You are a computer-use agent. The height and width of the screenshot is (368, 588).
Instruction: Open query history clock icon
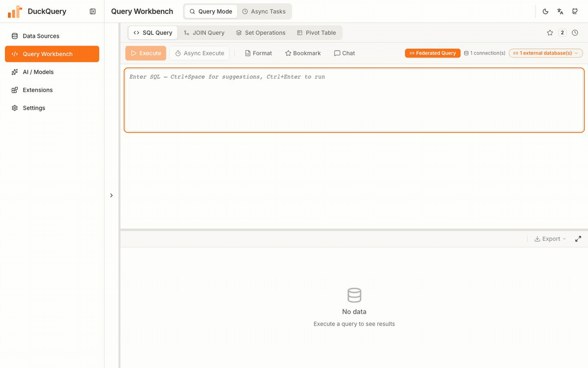point(575,33)
